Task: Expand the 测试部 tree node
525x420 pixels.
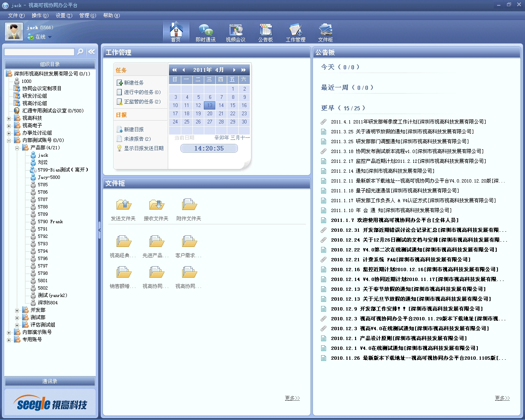Action: pos(17,318)
